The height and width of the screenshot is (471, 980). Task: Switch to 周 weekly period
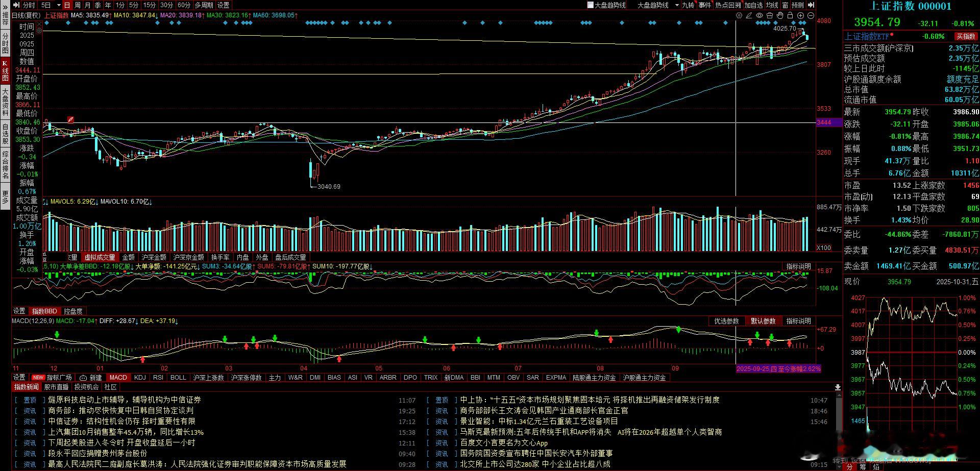pyautogui.click(x=77, y=5)
